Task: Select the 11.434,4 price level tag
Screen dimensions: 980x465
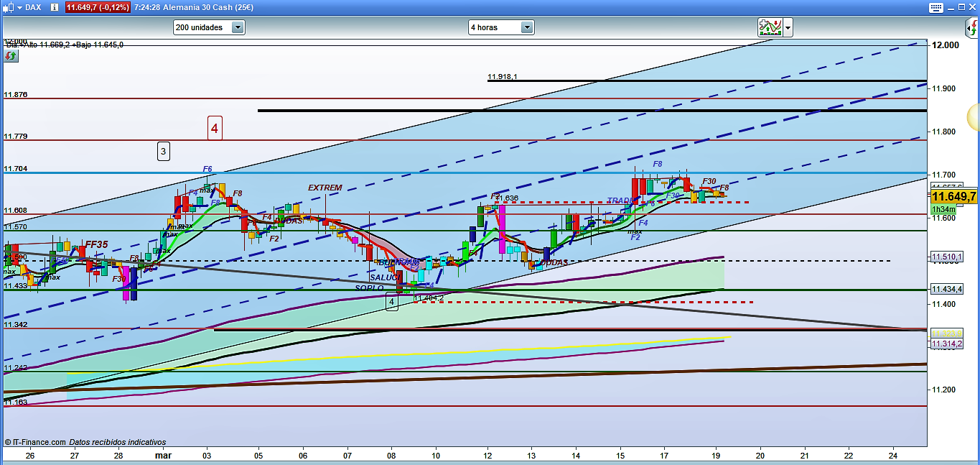Action: click(x=947, y=289)
